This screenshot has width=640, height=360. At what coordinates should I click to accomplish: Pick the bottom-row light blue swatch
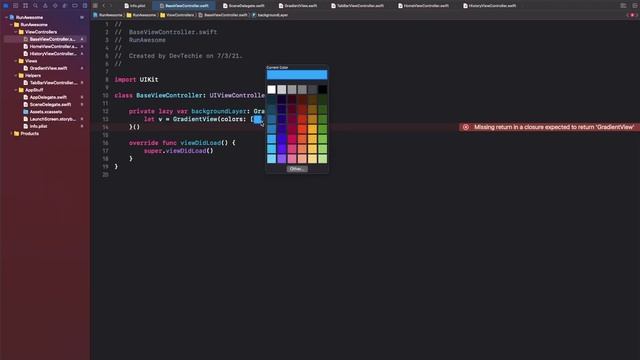point(271,158)
